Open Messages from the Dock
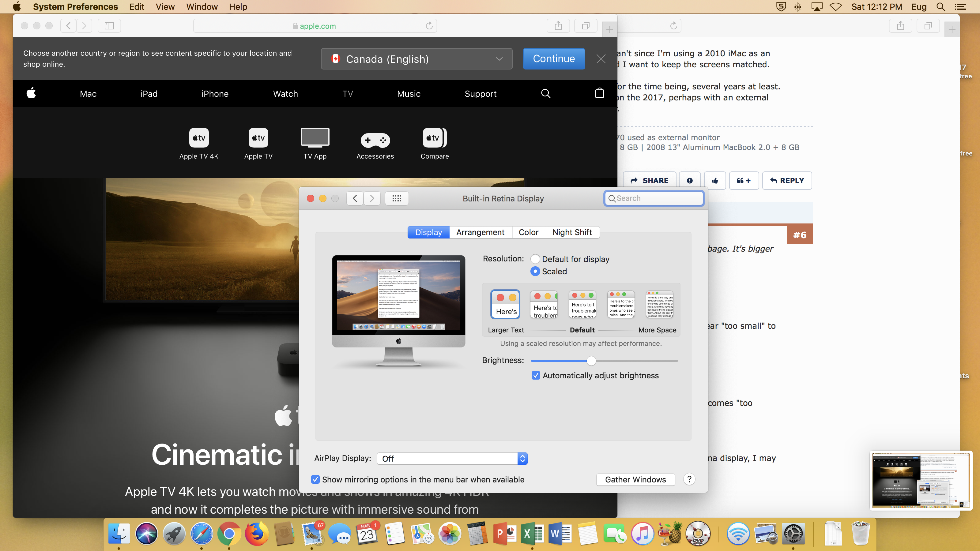The image size is (980, 551). point(339,534)
